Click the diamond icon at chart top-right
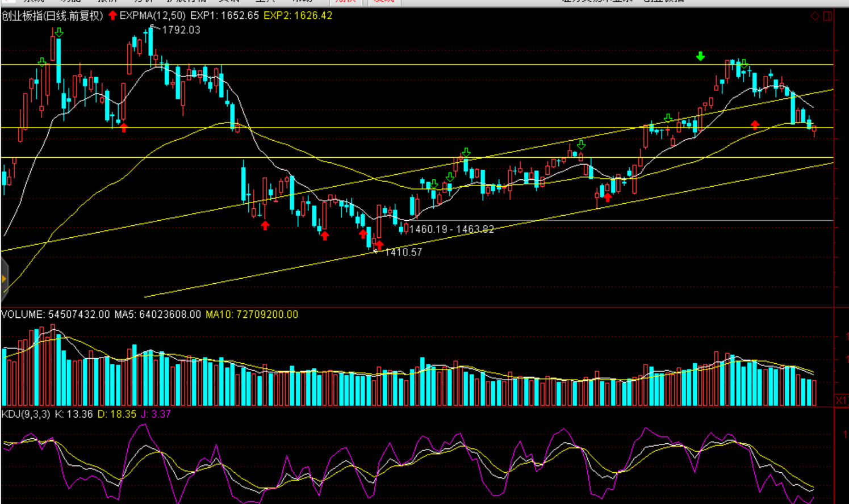 click(x=815, y=16)
